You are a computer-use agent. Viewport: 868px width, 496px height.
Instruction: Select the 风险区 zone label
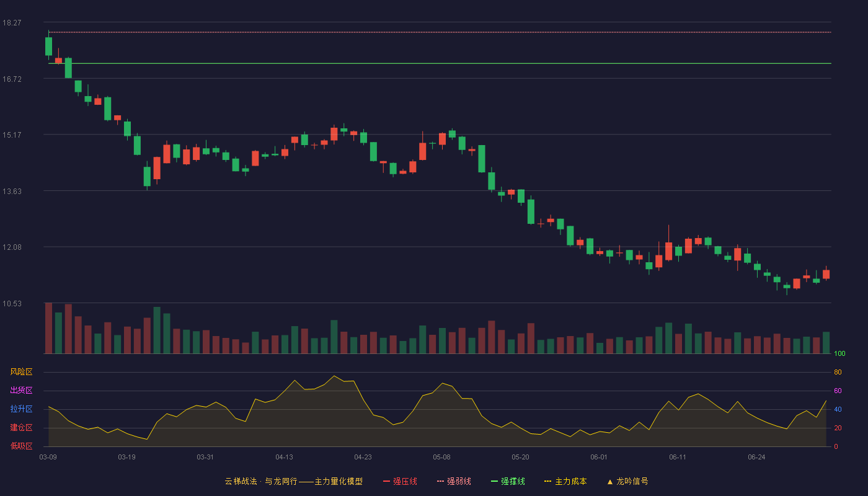(x=21, y=372)
